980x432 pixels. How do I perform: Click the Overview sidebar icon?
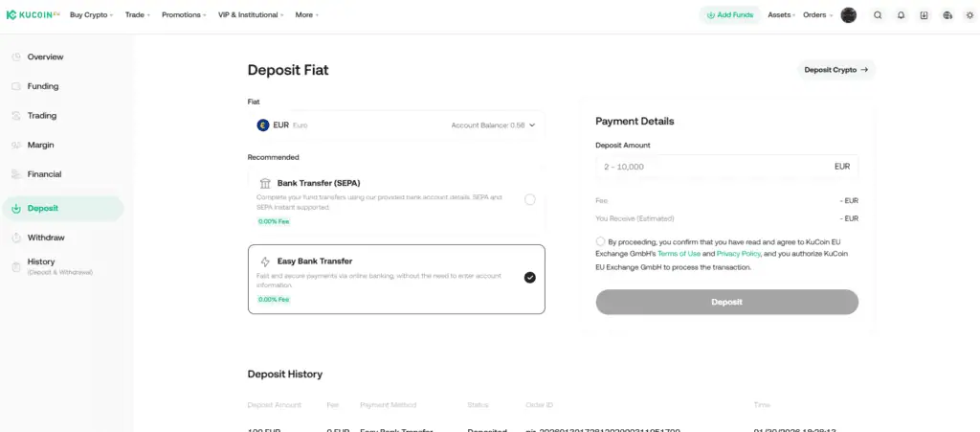[x=16, y=57]
